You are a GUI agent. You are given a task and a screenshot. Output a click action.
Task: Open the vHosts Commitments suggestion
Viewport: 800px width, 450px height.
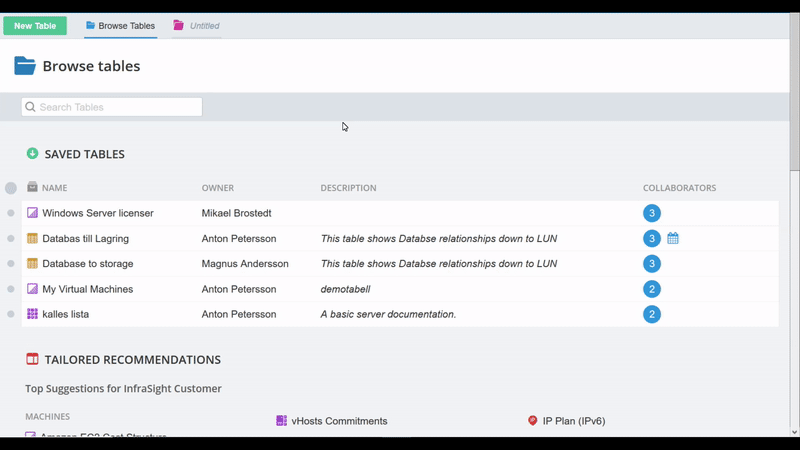(339, 421)
